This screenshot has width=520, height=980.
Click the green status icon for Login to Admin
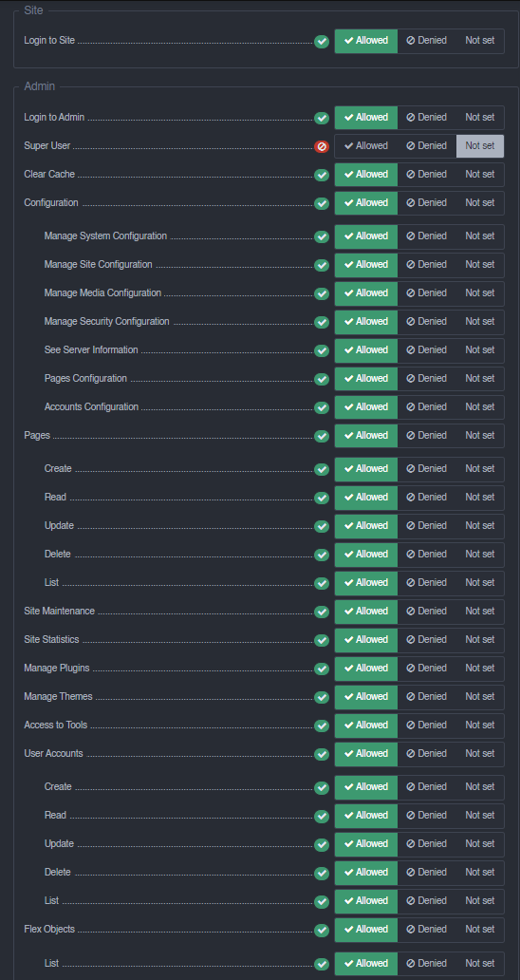(322, 118)
